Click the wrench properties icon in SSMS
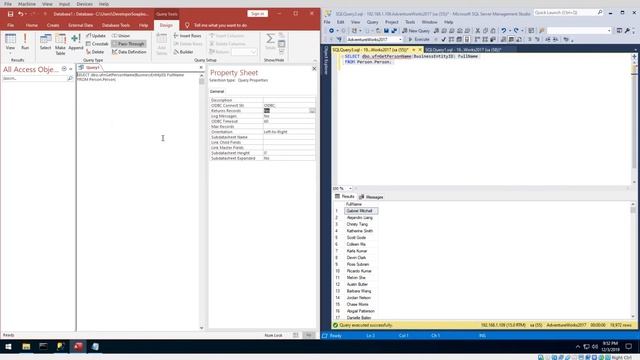This screenshot has width=640, height=360. tap(627, 31)
